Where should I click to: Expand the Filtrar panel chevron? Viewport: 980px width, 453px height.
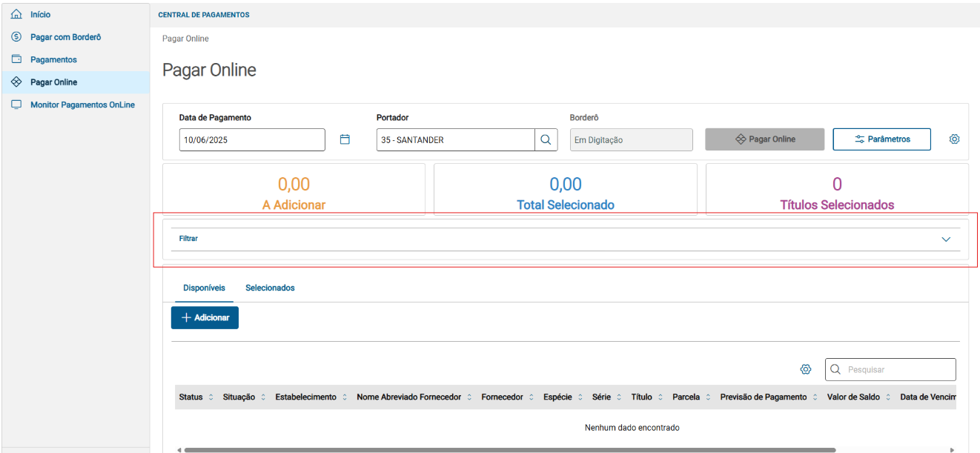tap(946, 239)
